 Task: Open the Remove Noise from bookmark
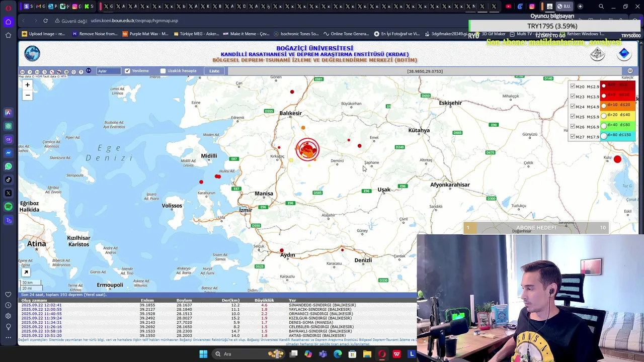click(95, 34)
